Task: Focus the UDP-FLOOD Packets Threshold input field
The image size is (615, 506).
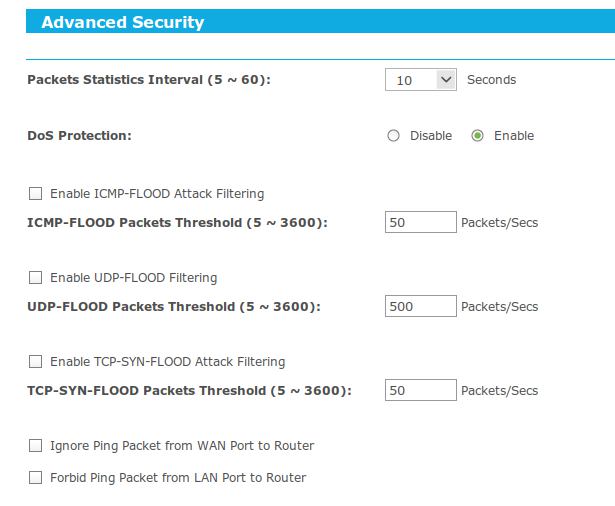Action: coord(420,307)
